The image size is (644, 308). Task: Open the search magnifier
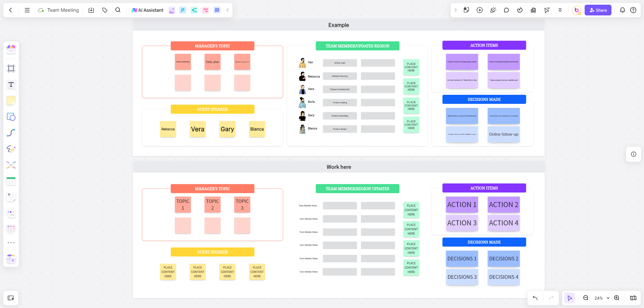click(x=118, y=10)
